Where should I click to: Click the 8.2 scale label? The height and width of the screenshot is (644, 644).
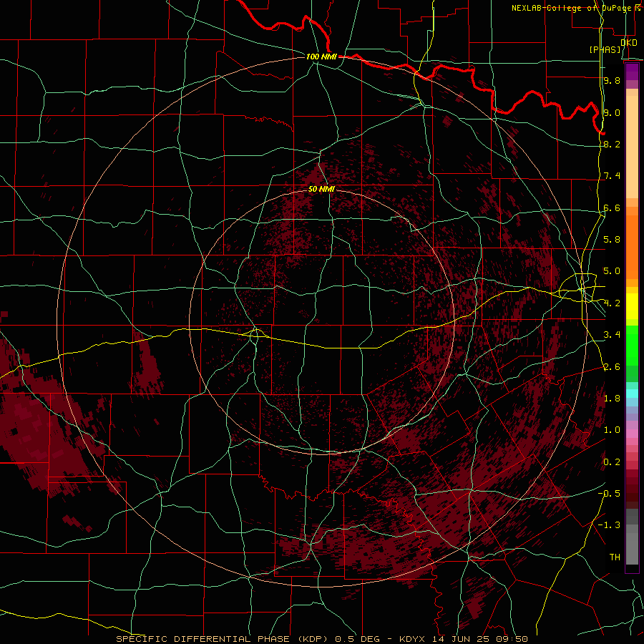(612, 144)
